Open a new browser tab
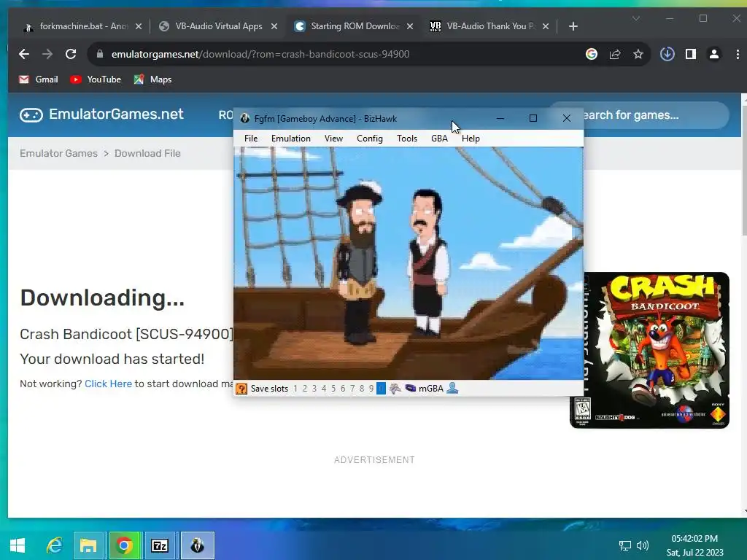The height and width of the screenshot is (560, 747). tap(573, 26)
